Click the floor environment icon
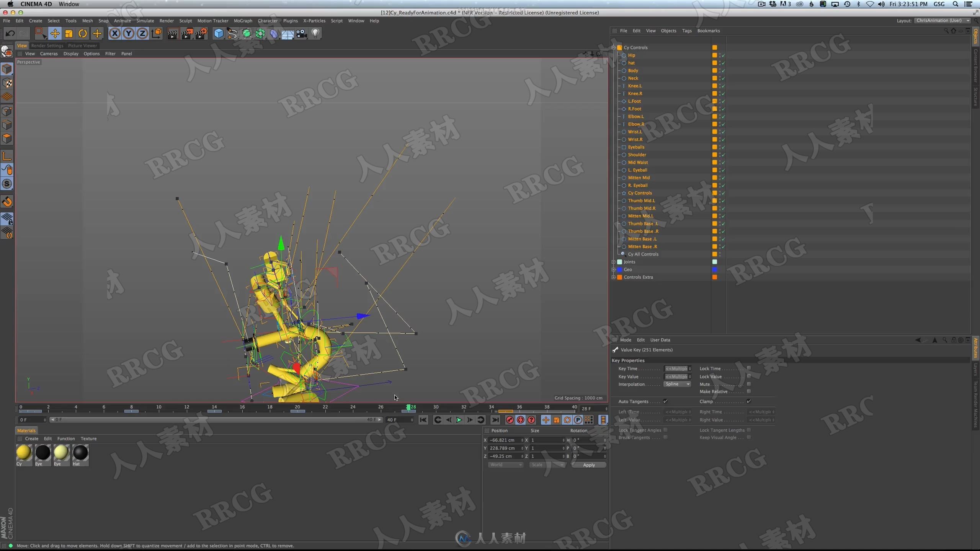The width and height of the screenshot is (980, 551). 287,34
